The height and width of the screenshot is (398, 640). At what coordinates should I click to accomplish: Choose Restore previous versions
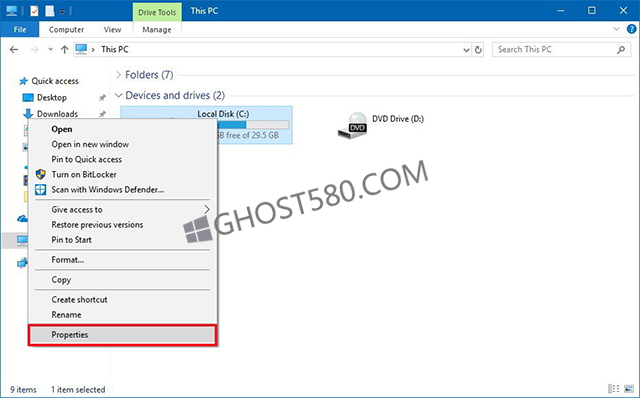pos(122,225)
